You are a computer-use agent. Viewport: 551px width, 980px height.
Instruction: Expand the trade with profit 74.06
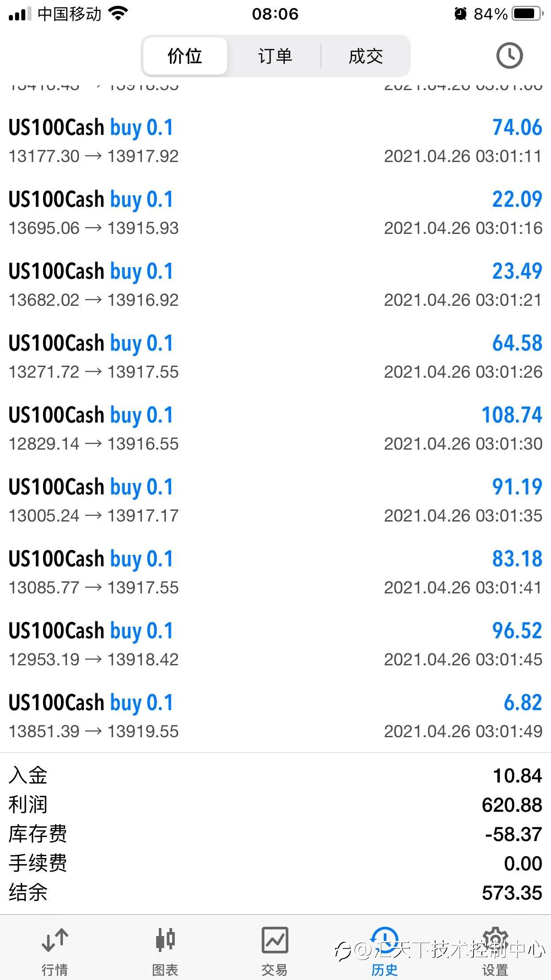275,141
